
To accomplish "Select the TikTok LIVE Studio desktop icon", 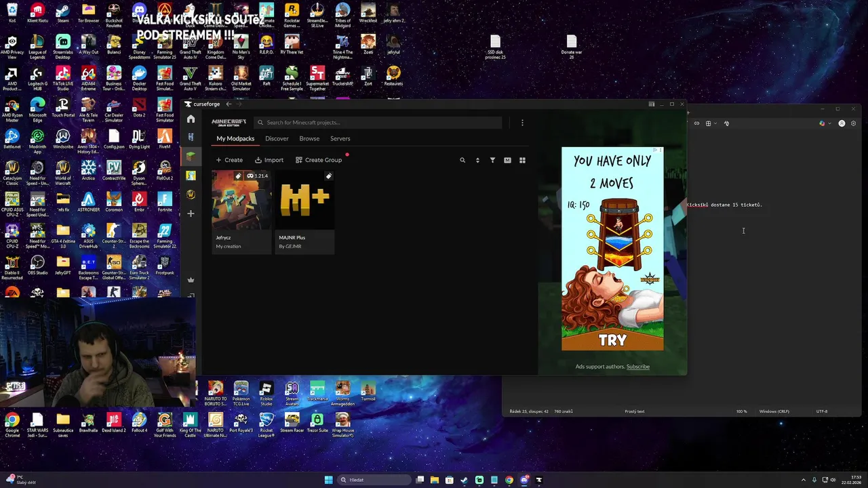I will click(x=63, y=79).
